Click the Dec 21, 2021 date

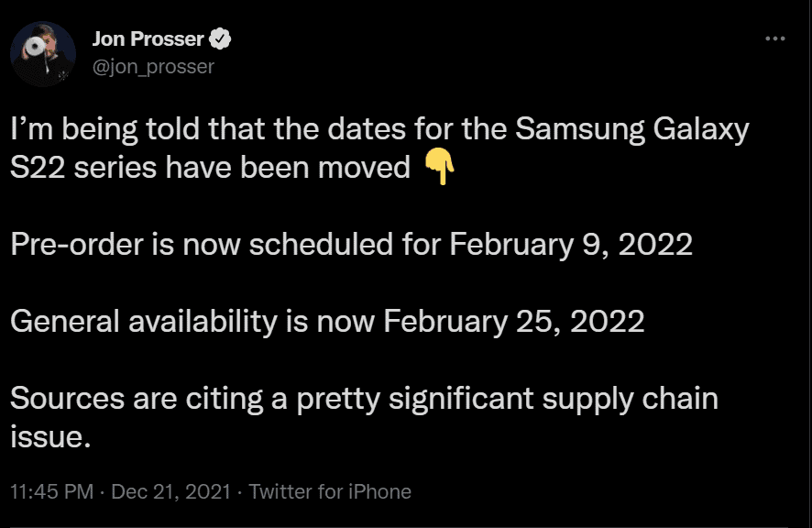(170, 491)
